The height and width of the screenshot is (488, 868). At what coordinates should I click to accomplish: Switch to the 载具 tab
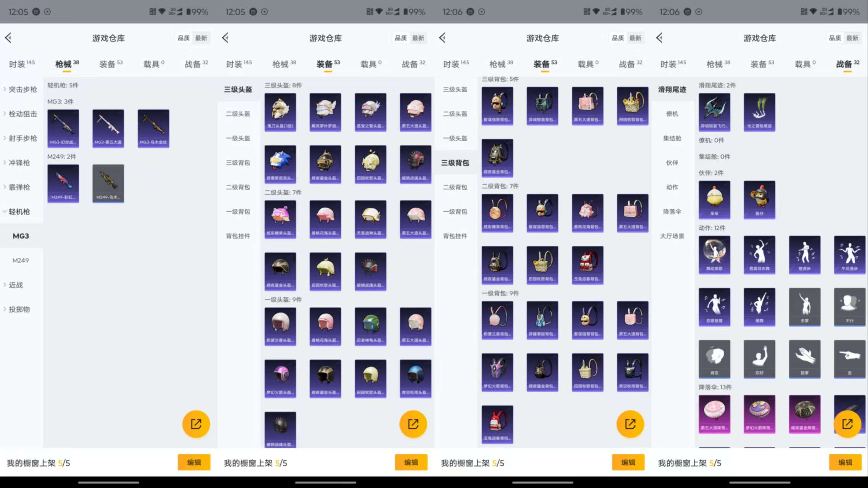(152, 64)
